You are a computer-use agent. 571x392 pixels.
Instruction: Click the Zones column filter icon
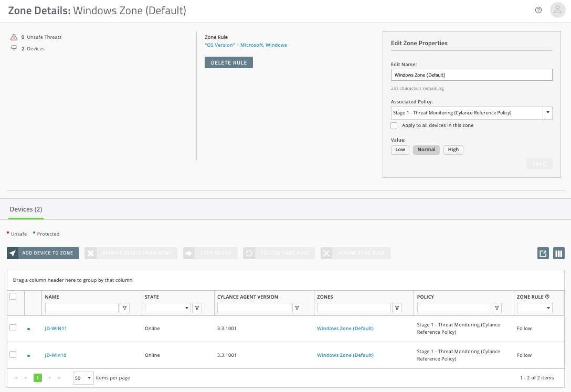(x=397, y=308)
